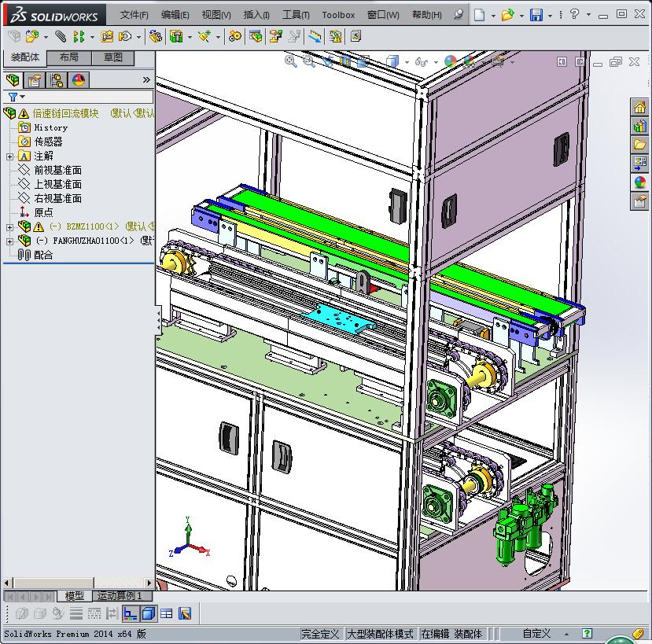Image resolution: width=652 pixels, height=644 pixels.
Task: Click the Mate paperclip icon
Action: pyautogui.click(x=61, y=37)
